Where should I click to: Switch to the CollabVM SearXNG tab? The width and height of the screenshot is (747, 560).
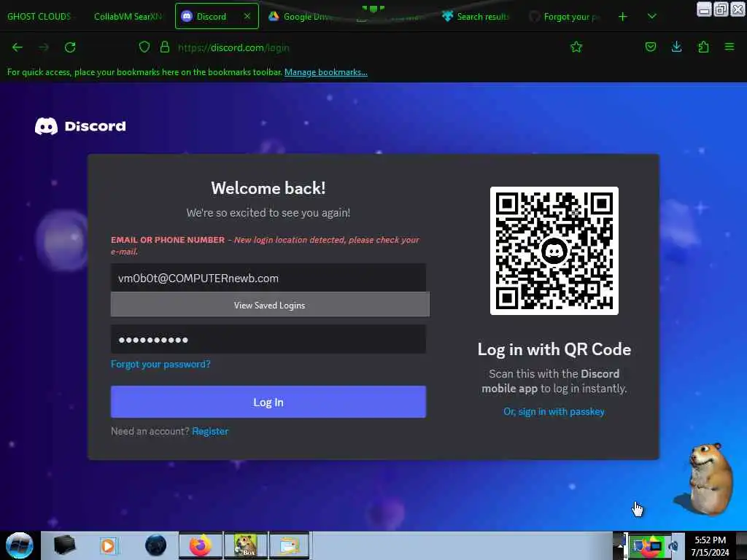[128, 16]
